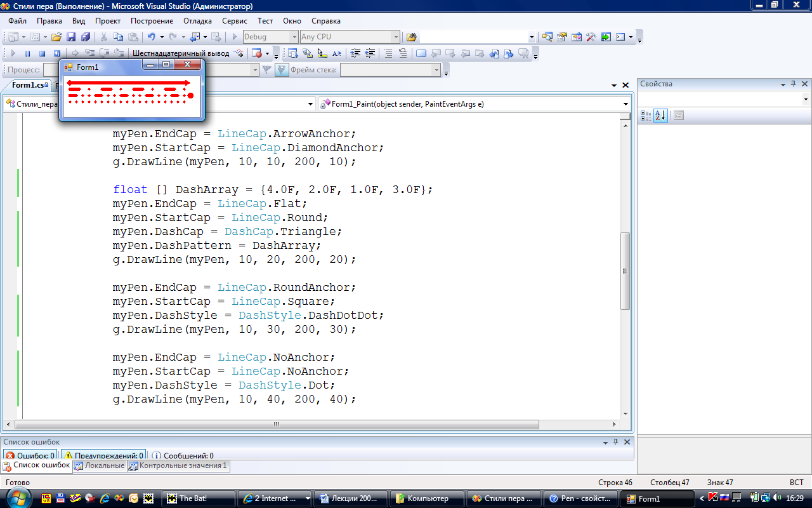Open Properties Window toolbar icon
This screenshot has width=812, height=508.
coord(561,37)
